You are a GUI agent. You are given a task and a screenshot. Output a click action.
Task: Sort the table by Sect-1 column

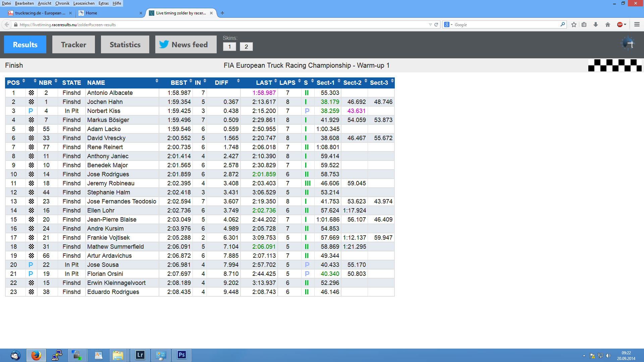point(328,82)
